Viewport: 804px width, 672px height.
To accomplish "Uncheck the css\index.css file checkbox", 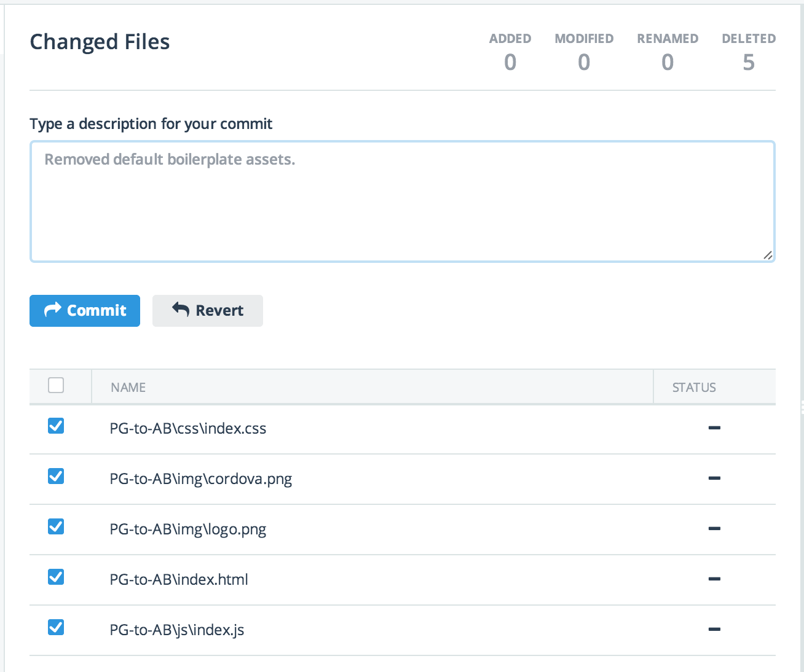I will 56,426.
